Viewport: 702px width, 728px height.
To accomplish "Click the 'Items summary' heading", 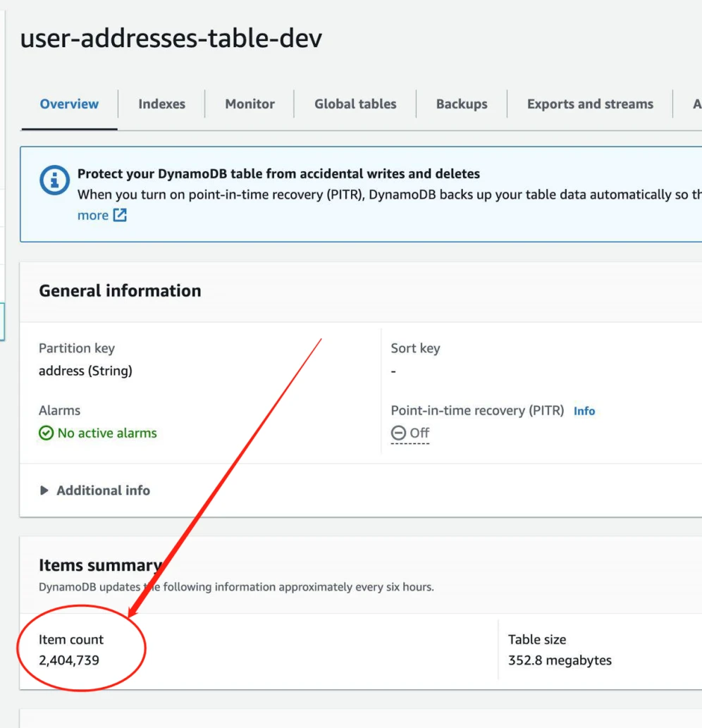I will [101, 565].
